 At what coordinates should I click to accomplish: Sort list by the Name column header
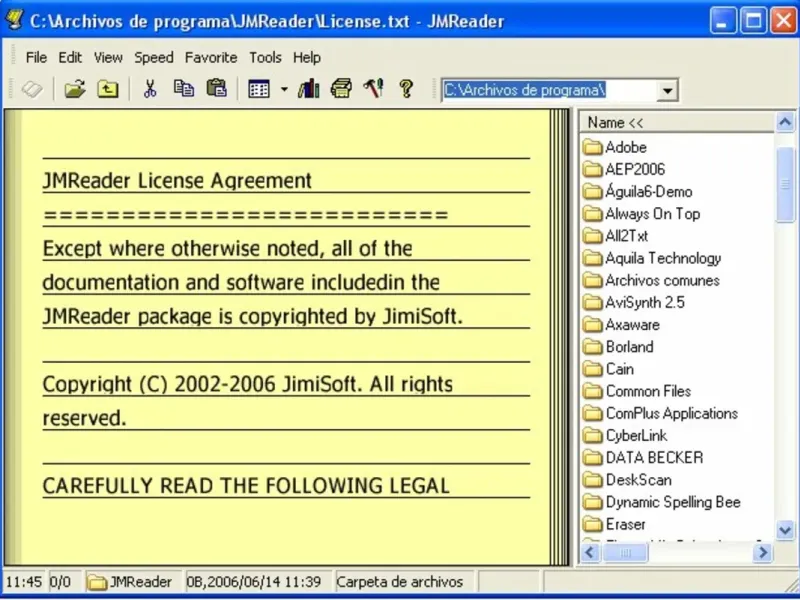coord(677,122)
